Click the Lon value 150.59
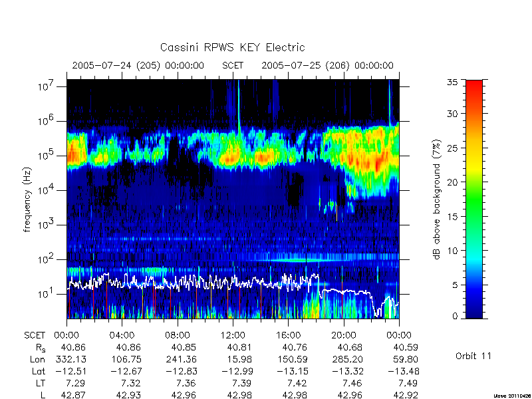 [291, 360]
